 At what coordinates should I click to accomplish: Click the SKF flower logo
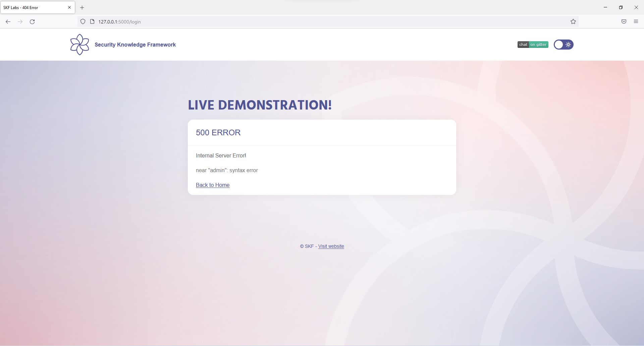click(x=80, y=45)
